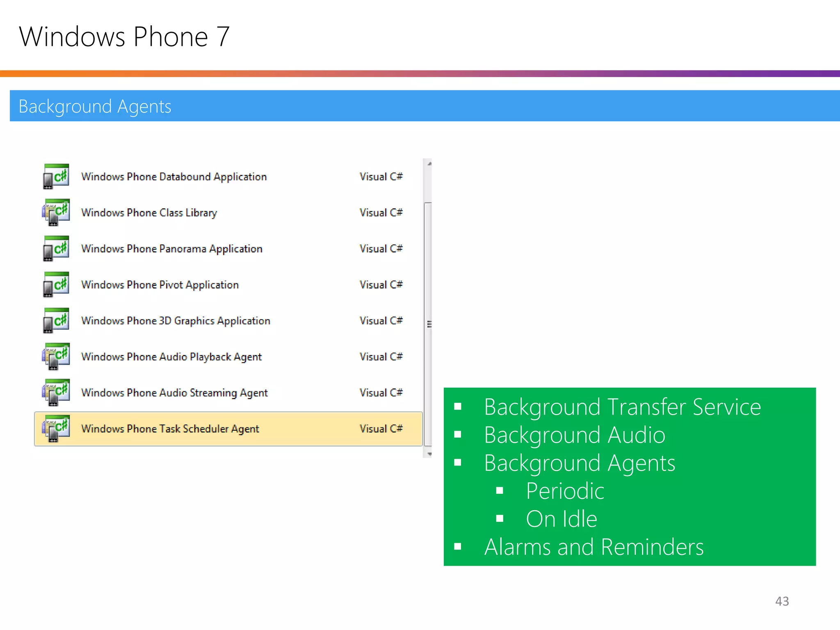Click 'Background Transfer Service' bullet text
The height and width of the screenshot is (630, 840).
[622, 407]
